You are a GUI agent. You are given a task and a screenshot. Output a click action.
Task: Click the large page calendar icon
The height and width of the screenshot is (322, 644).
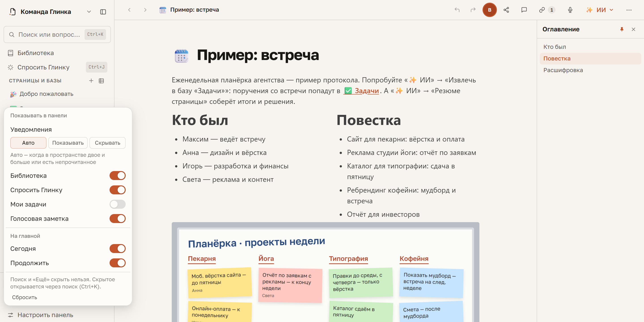pos(181,56)
